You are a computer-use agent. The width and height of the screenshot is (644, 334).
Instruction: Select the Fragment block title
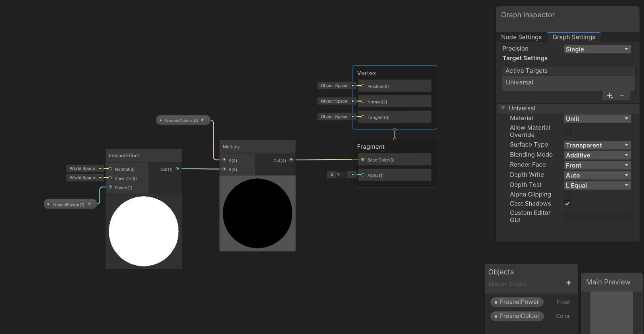click(371, 147)
